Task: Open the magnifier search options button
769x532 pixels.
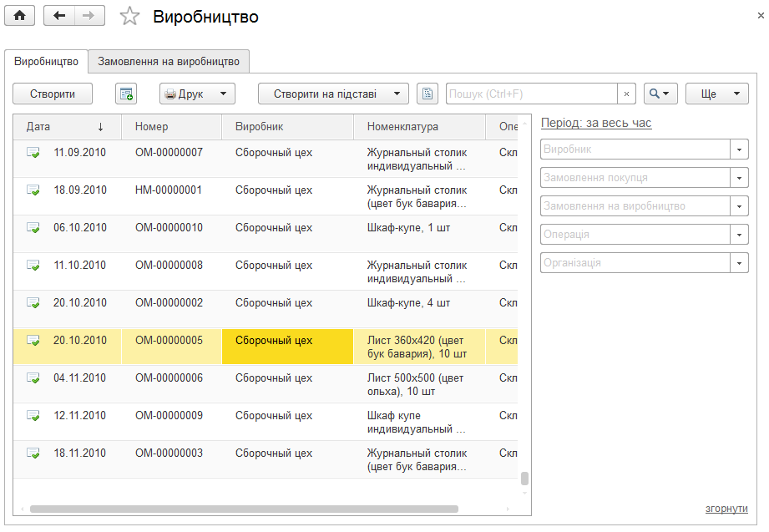Action: click(x=660, y=94)
